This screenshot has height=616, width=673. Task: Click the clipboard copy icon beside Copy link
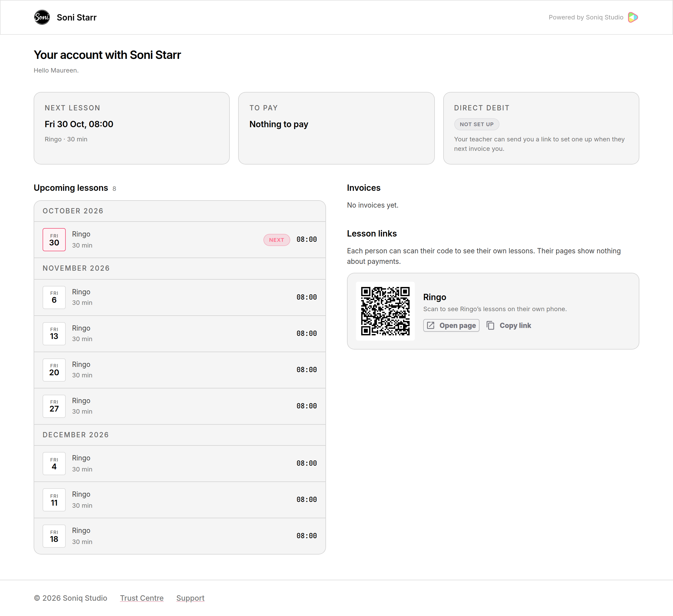coord(490,325)
